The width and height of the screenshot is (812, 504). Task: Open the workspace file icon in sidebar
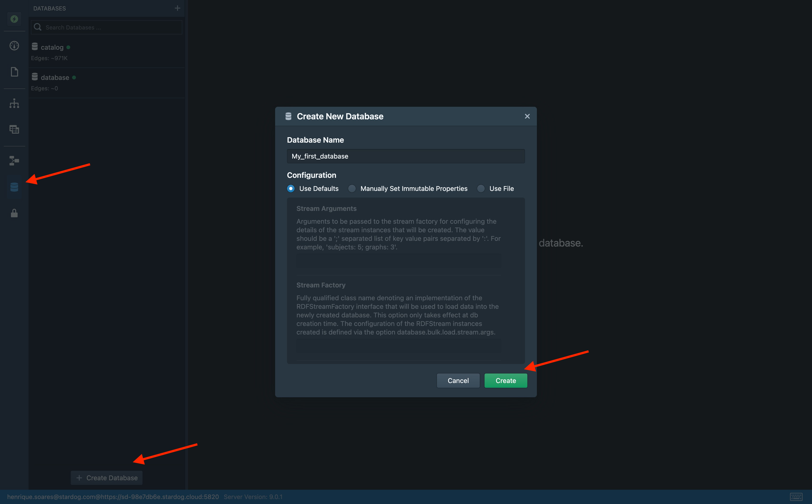pos(14,72)
